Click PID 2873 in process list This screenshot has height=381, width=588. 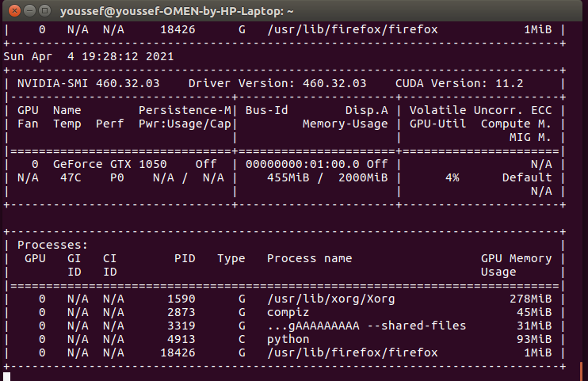181,312
